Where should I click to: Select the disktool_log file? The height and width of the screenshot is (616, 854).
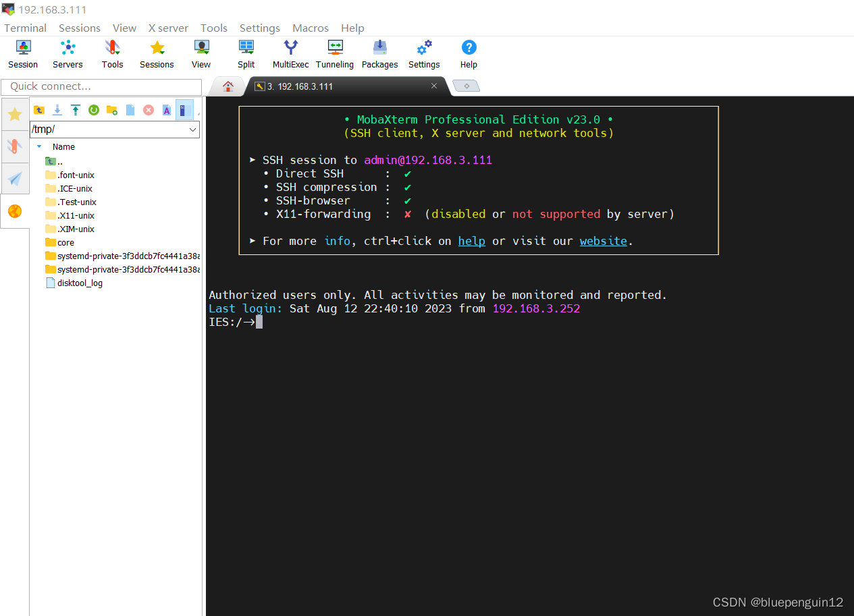pos(74,283)
